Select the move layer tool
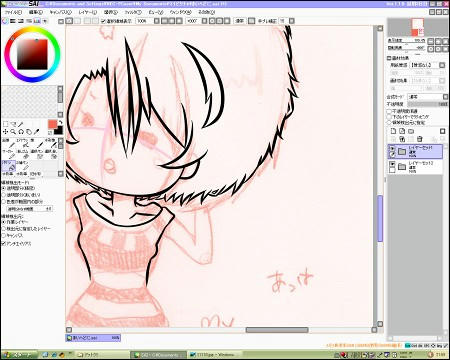The height and width of the screenshot is (360, 450). [5, 132]
